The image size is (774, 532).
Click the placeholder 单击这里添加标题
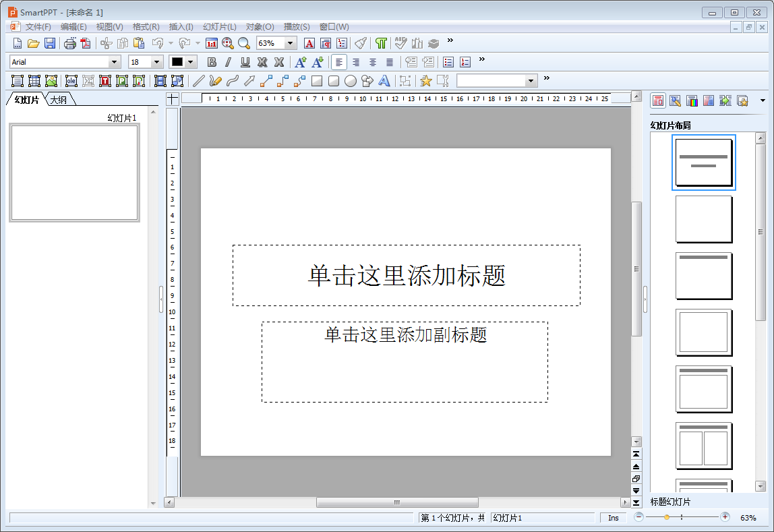click(x=406, y=275)
